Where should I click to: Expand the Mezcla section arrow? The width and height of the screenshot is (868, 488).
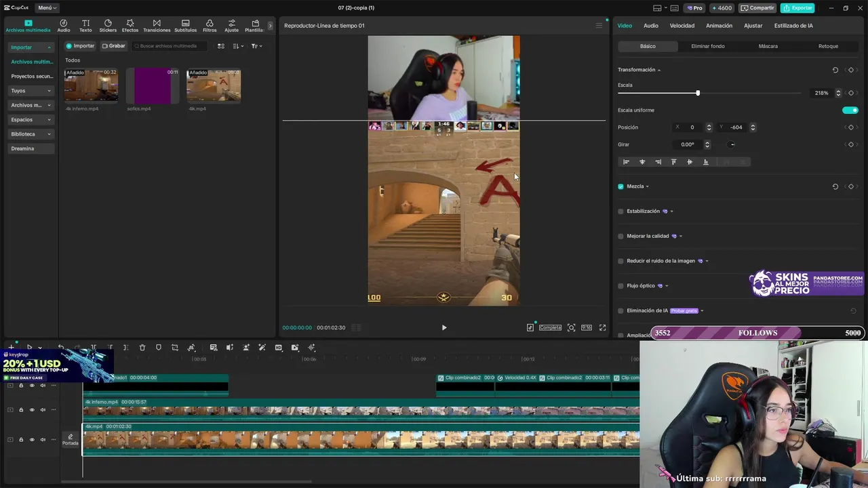coord(648,186)
